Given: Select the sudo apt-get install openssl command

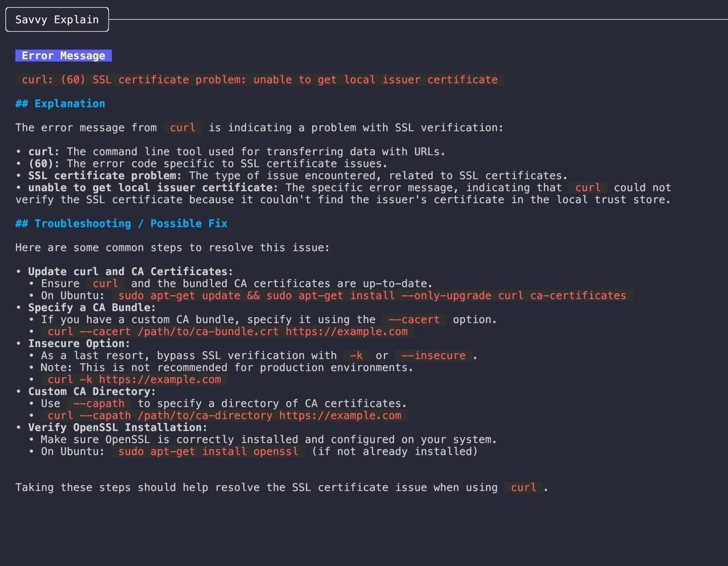Looking at the screenshot, I should 208,452.
